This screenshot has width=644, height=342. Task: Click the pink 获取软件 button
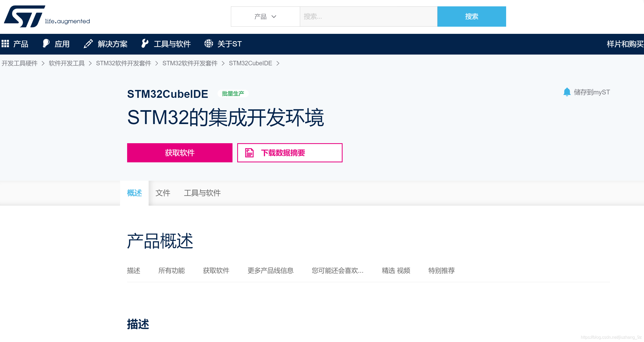tap(180, 153)
